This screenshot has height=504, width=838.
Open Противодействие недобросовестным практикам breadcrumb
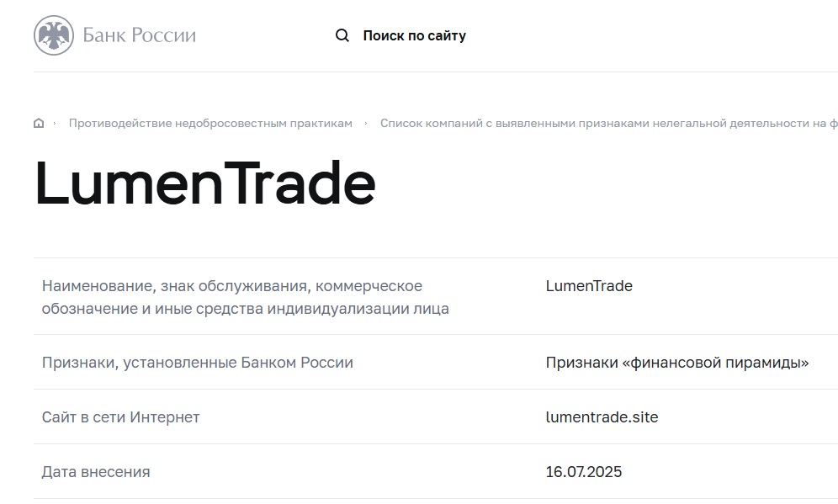[209, 122]
